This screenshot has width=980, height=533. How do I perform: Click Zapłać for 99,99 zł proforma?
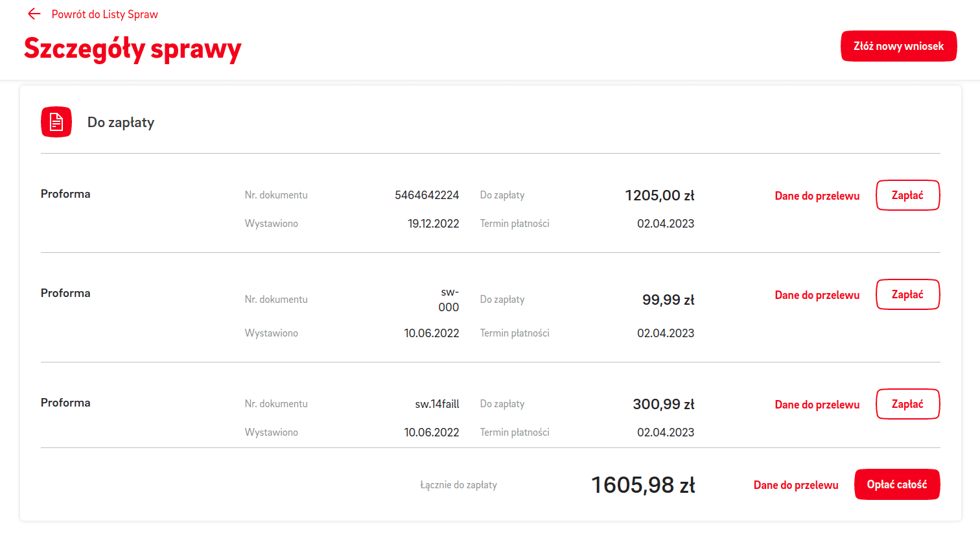click(x=907, y=294)
